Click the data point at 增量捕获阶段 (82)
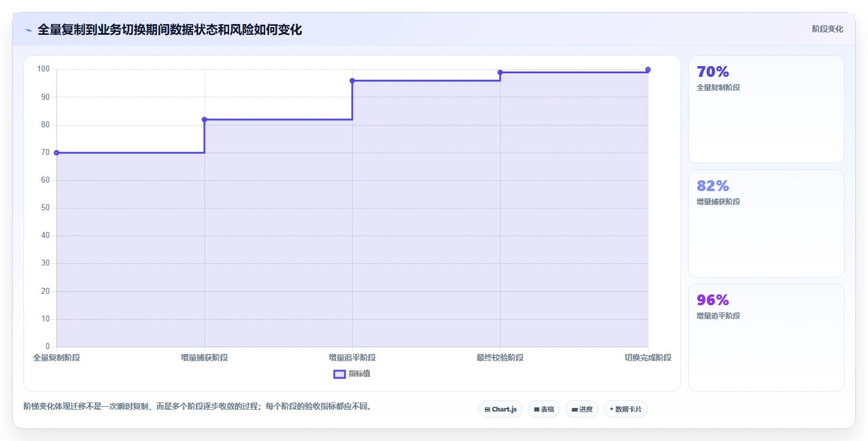Screen dimensions: 868x441 pos(204,120)
